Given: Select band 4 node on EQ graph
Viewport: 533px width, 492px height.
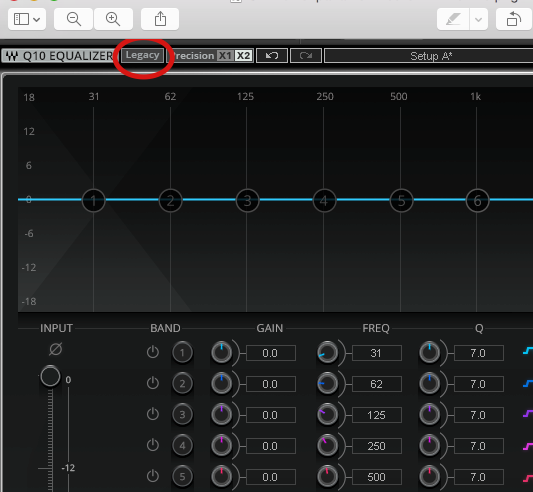Looking at the screenshot, I should tap(324, 201).
